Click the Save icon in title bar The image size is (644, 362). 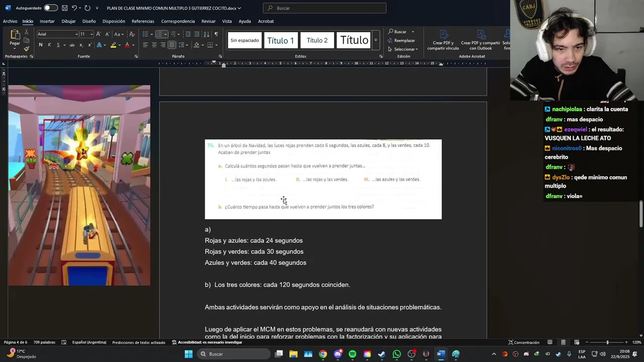[64, 8]
